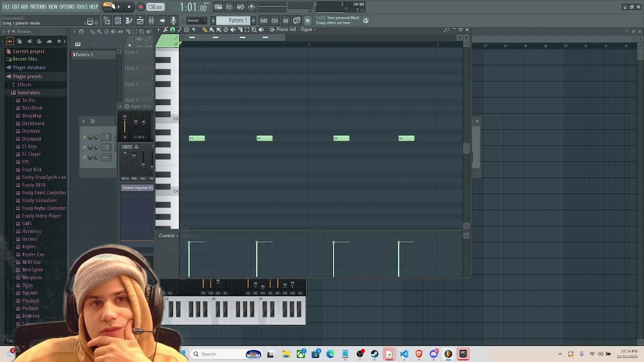
Task: Open piano roll menu arrow
Action: pos(159,30)
